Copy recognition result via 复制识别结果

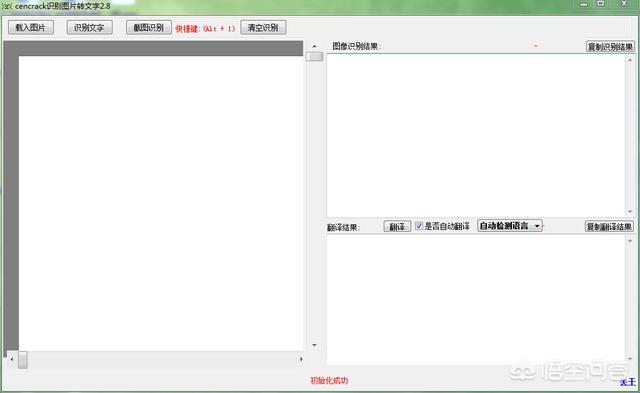point(610,47)
